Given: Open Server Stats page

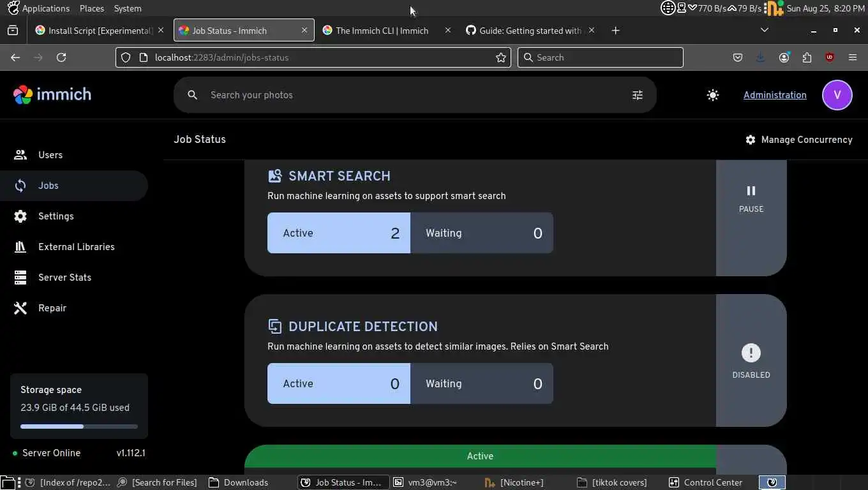Looking at the screenshot, I should coord(74,278).
